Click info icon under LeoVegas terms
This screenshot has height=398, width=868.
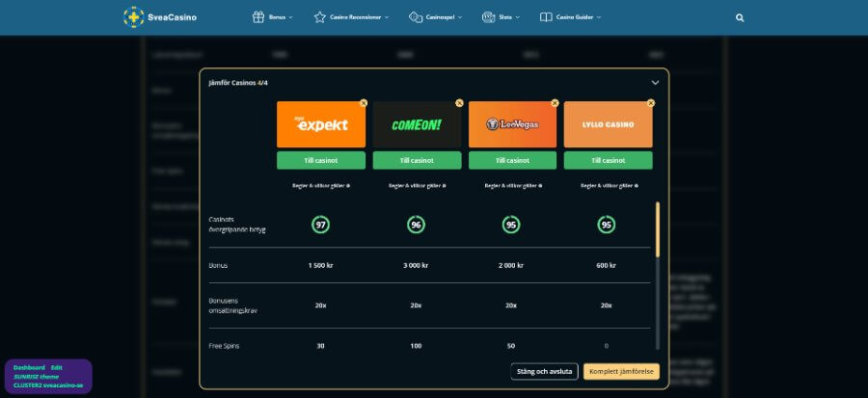(540, 186)
